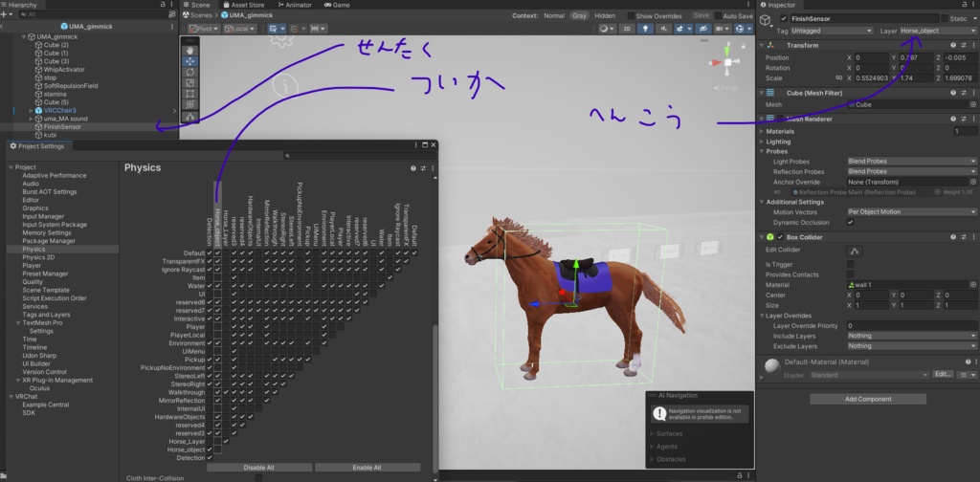Click the Anchor Override object picker circle
The height and width of the screenshot is (482, 980).
pyautogui.click(x=973, y=182)
